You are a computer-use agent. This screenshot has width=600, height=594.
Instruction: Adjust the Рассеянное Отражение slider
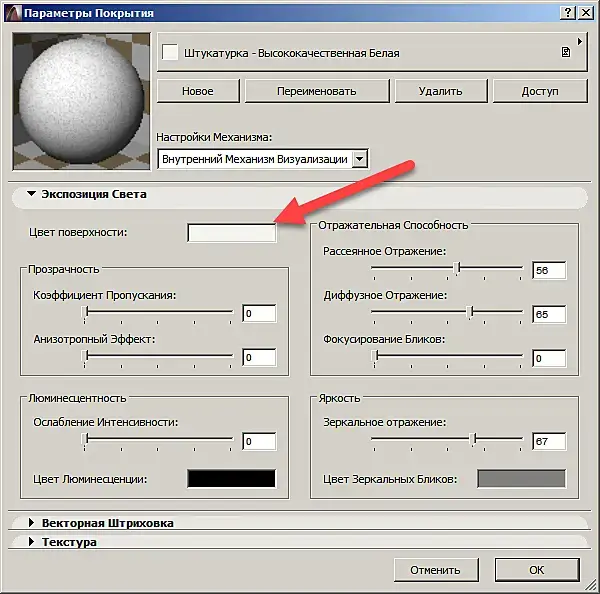pyautogui.click(x=457, y=268)
